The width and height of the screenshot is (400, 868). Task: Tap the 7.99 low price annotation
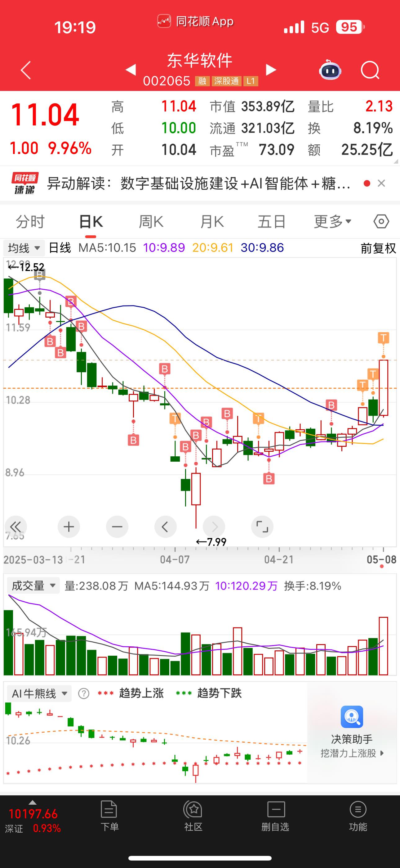[211, 542]
